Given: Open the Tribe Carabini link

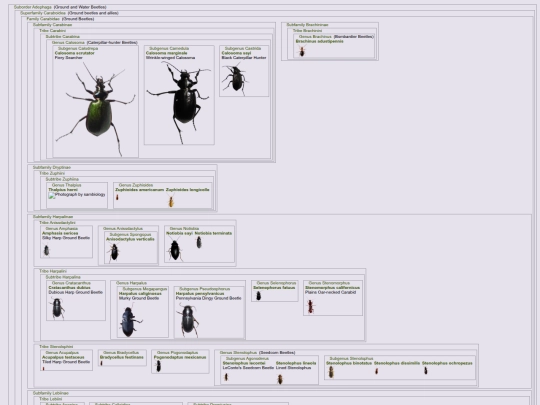Looking at the screenshot, I should (x=52, y=31).
